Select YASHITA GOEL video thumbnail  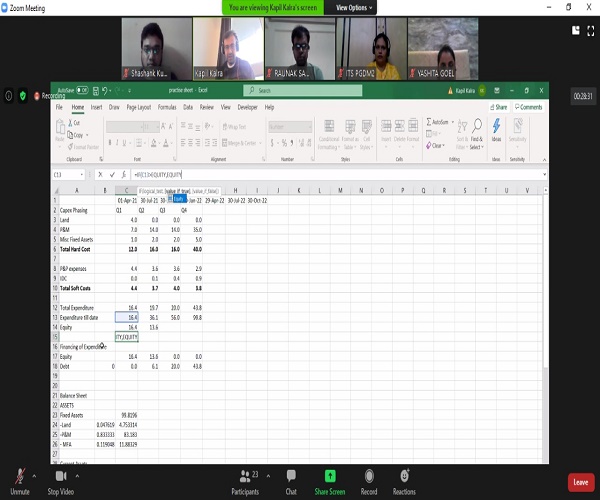tap(443, 49)
